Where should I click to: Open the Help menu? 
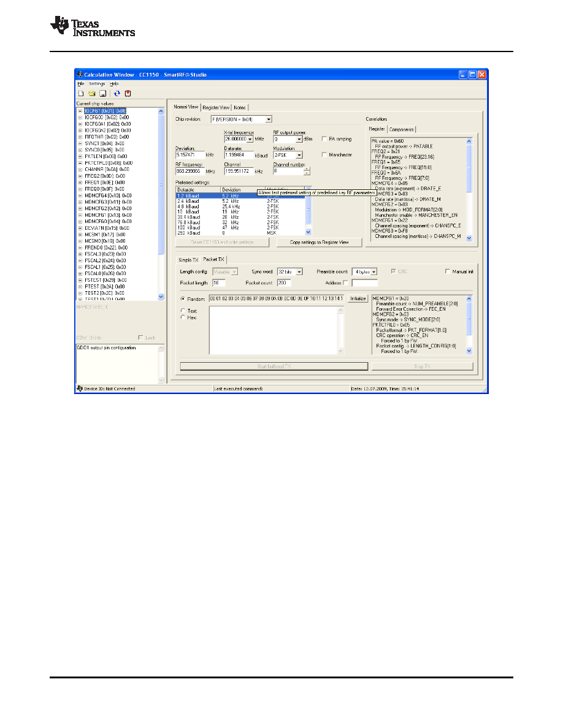[114, 84]
